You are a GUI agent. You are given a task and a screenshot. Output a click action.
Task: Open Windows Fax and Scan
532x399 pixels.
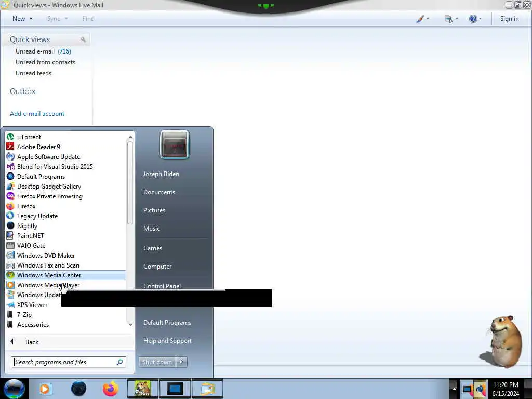65,265
